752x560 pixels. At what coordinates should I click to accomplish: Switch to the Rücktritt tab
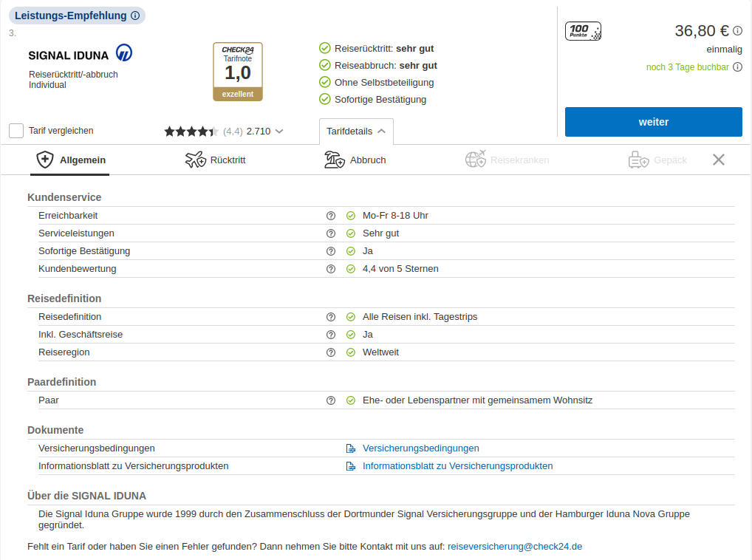click(216, 160)
